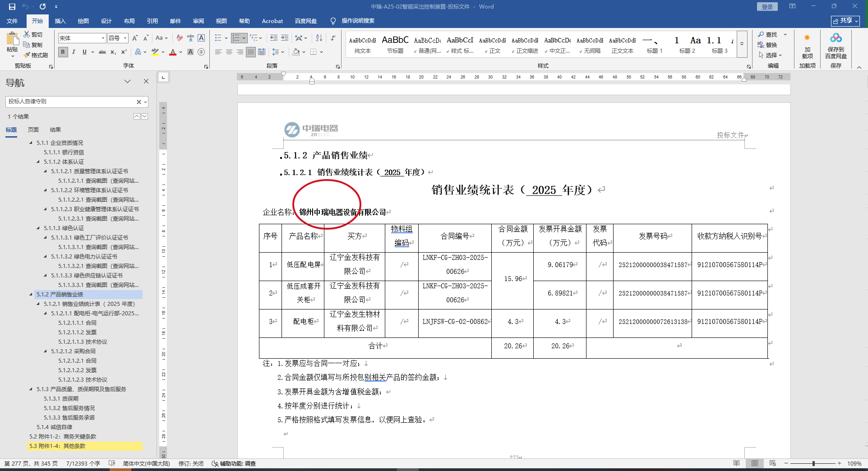
Task: Open the 插入 (Insert) ribbon tab
Action: pyautogui.click(x=60, y=21)
